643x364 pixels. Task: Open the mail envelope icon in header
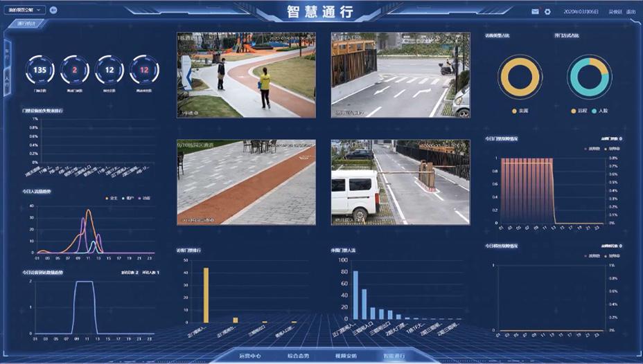tap(535, 12)
